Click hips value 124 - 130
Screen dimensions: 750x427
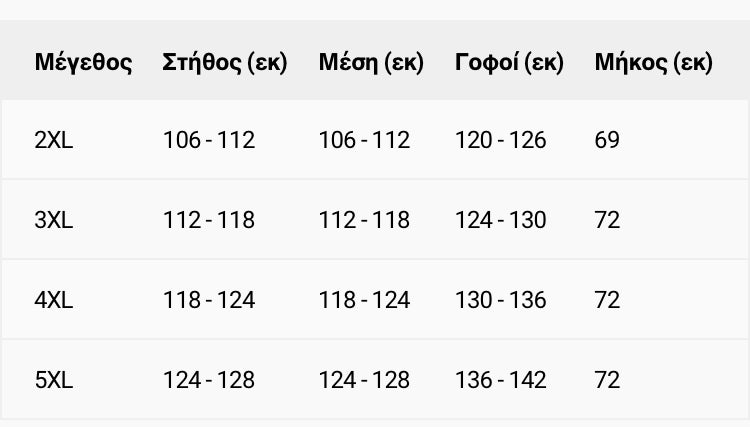(500, 220)
